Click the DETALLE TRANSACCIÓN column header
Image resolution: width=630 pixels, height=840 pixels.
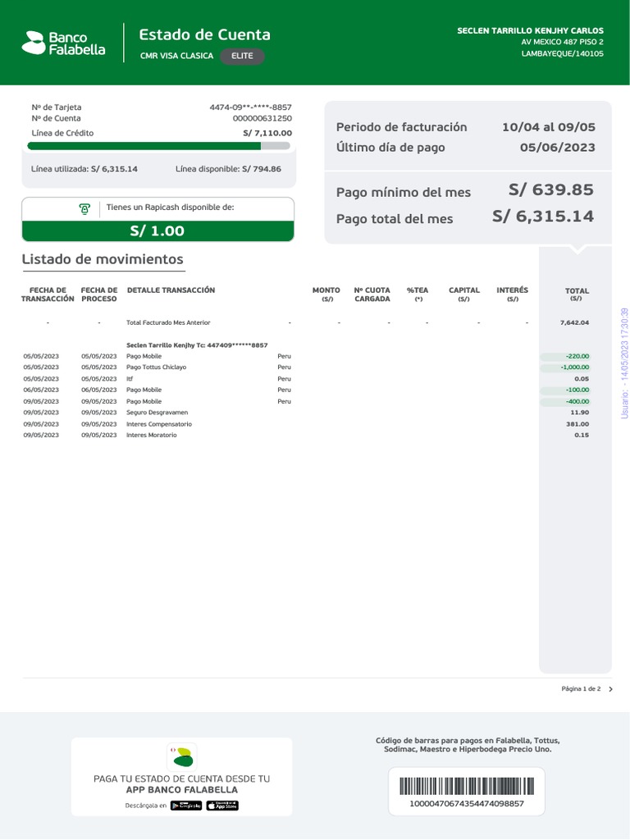(171, 290)
